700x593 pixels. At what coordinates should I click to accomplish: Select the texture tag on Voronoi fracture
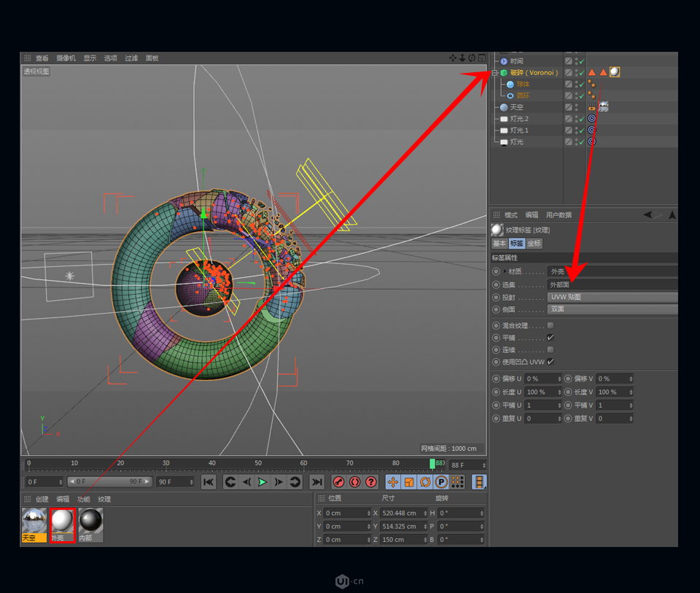[x=615, y=72]
